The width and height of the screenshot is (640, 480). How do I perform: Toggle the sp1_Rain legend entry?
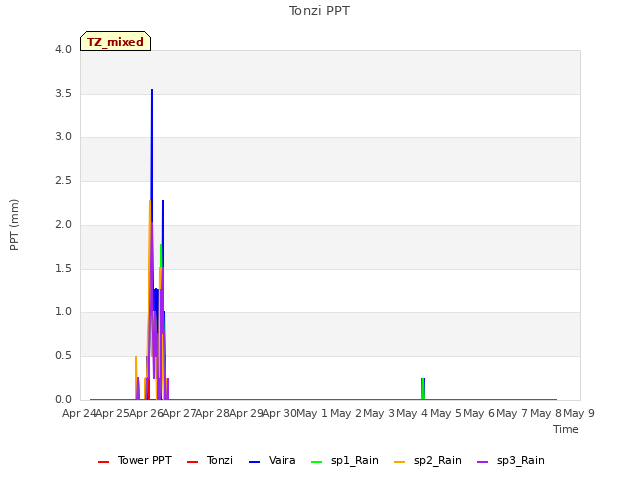[345, 460]
